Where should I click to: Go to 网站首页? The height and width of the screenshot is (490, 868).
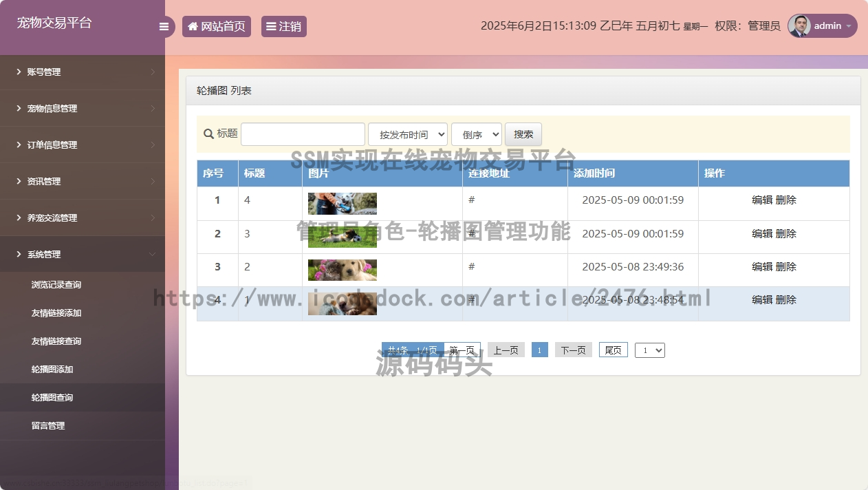pos(217,27)
